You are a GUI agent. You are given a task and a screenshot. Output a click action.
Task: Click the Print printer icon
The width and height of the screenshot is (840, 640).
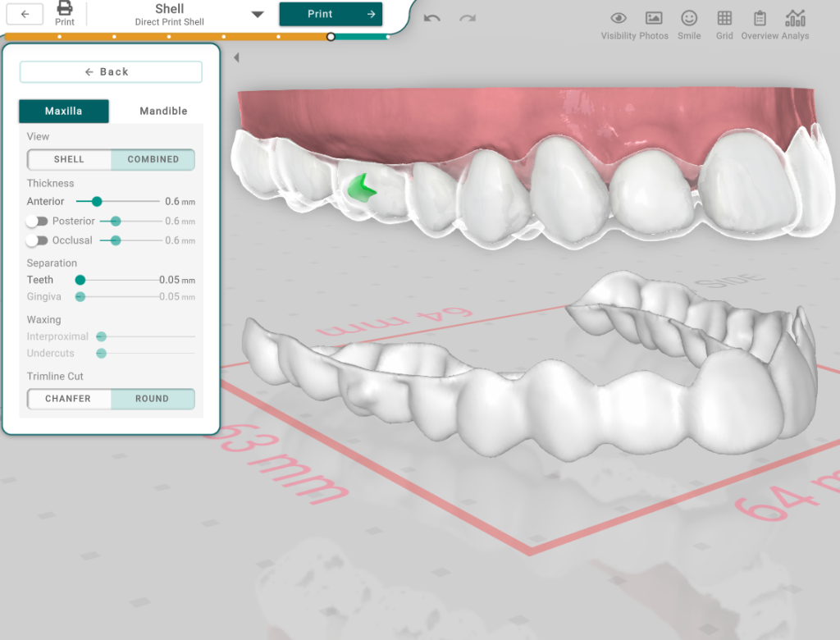click(65, 9)
